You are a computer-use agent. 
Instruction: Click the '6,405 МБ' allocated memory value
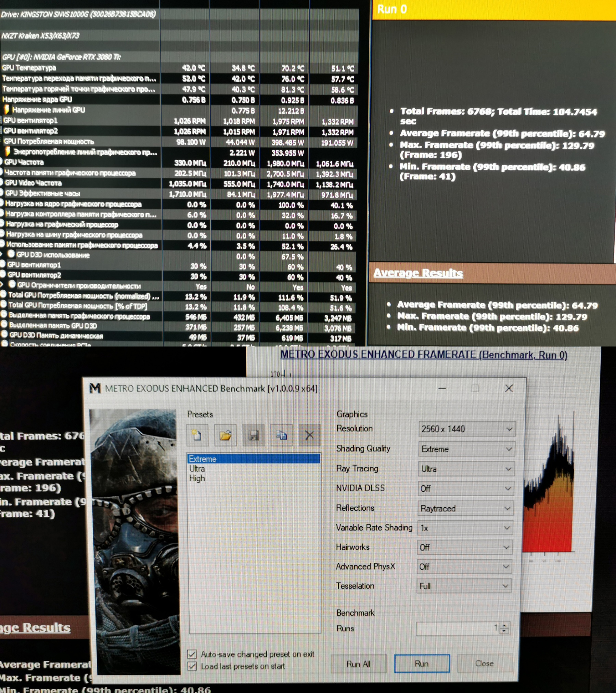tap(290, 318)
